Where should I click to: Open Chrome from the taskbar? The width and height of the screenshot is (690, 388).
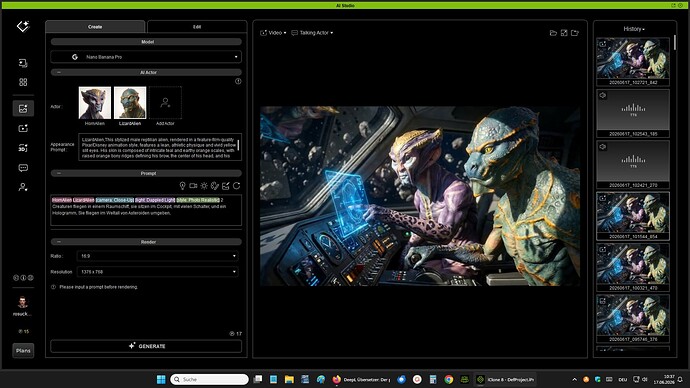click(x=448, y=379)
